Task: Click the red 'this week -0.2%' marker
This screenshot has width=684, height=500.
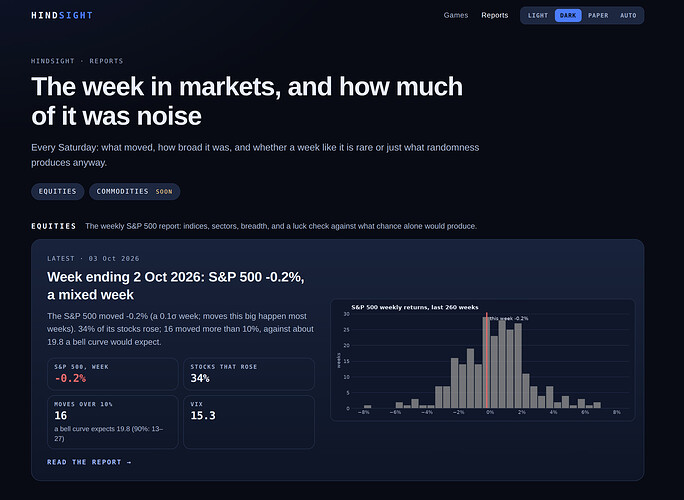Action: (487, 360)
